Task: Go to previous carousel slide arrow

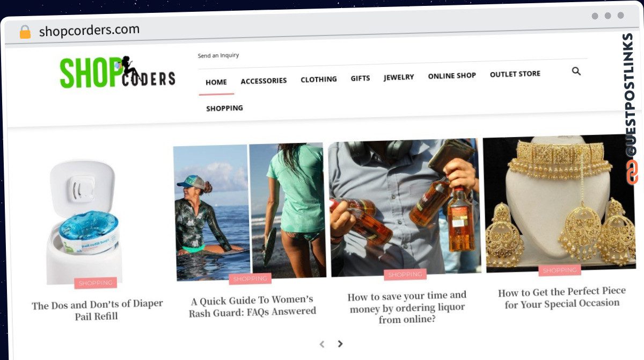Action: point(322,344)
